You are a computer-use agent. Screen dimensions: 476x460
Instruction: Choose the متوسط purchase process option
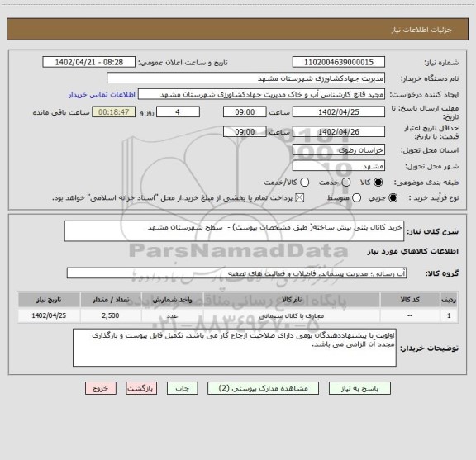(x=356, y=198)
